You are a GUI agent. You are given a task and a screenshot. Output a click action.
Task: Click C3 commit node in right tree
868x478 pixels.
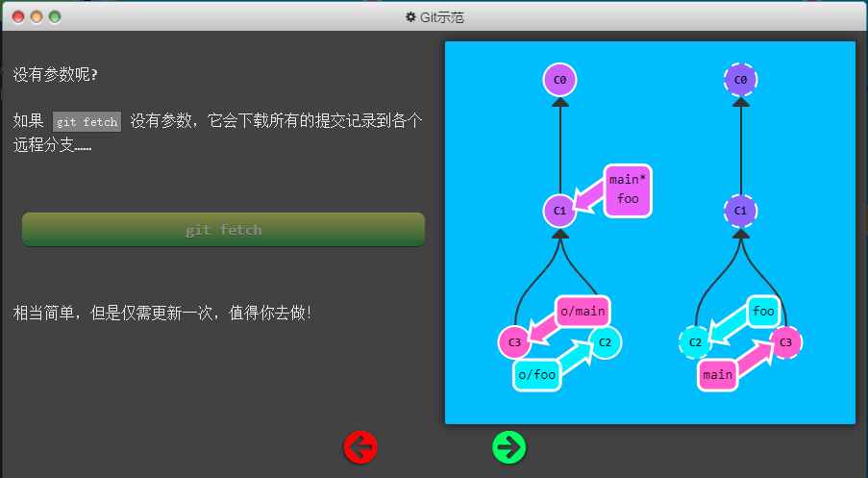(x=785, y=341)
